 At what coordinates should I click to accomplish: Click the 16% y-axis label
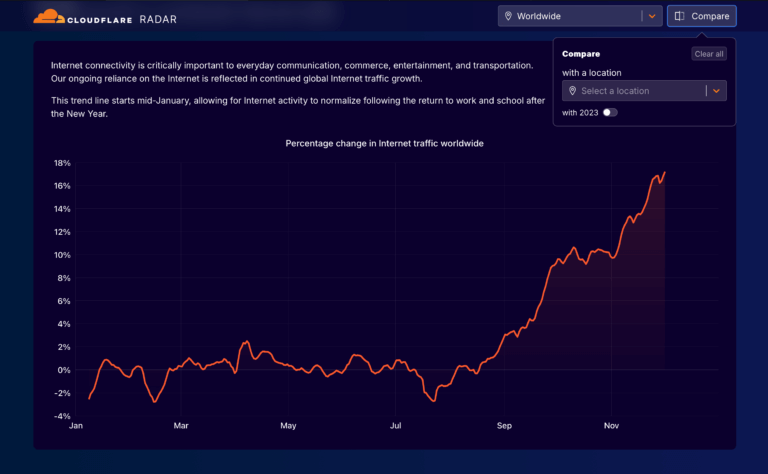click(x=62, y=186)
